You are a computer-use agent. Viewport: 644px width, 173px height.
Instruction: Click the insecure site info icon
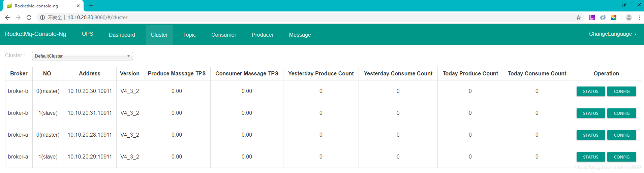click(42, 18)
